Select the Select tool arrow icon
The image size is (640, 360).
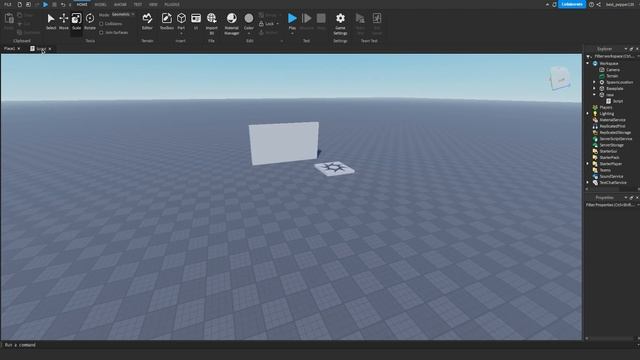[51, 18]
